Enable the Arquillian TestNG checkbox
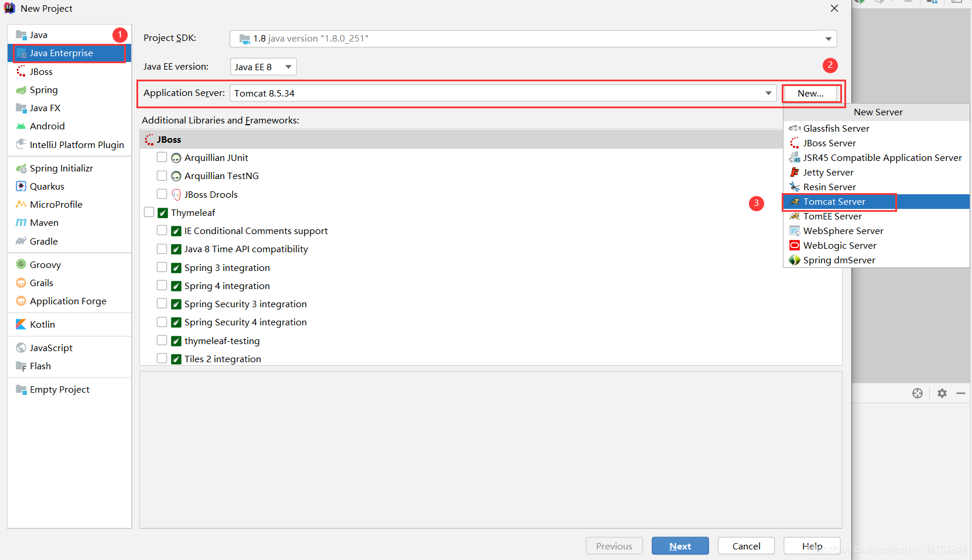Viewport: 972px width, 560px height. 162,176
